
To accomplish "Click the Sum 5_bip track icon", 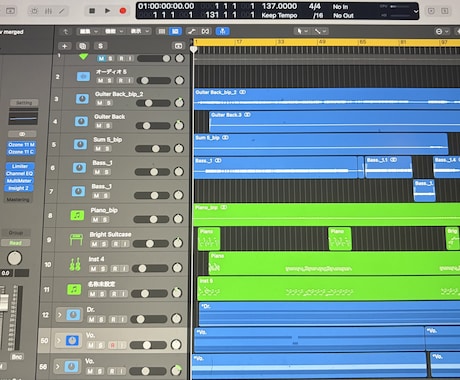I will tap(80, 144).
